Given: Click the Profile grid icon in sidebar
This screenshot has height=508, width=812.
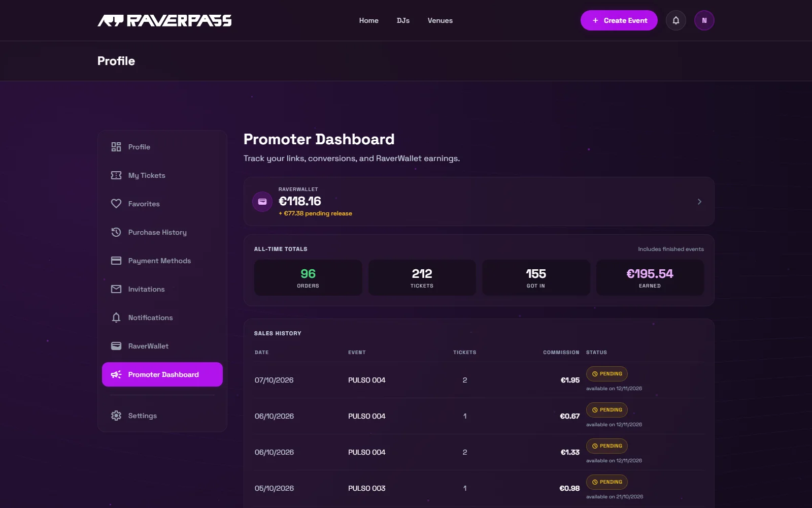Looking at the screenshot, I should coord(116,147).
